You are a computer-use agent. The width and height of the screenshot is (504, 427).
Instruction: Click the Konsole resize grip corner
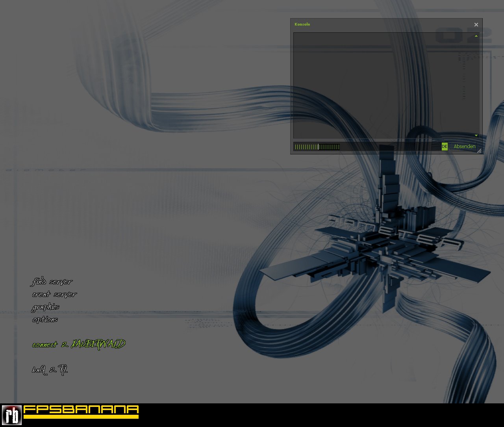pos(479,151)
